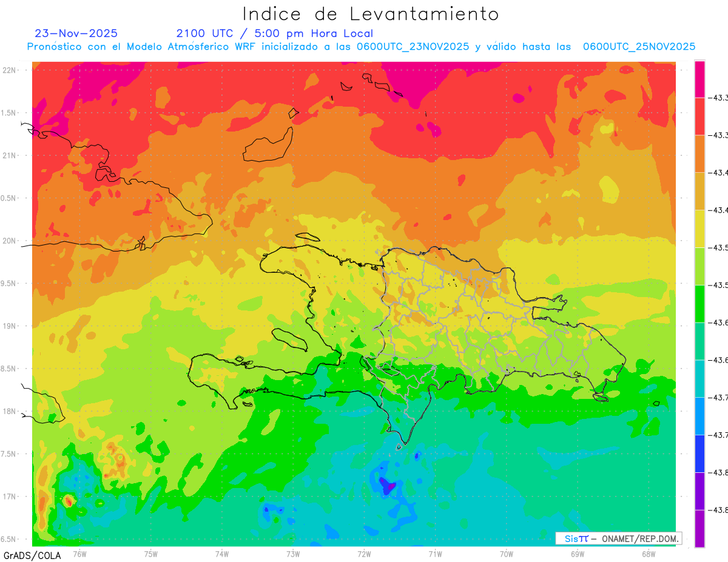The height and width of the screenshot is (562, 728).
Task: Click the 'Pronostico con el Modelo Atmosferico WRF' line
Action: tap(361, 47)
